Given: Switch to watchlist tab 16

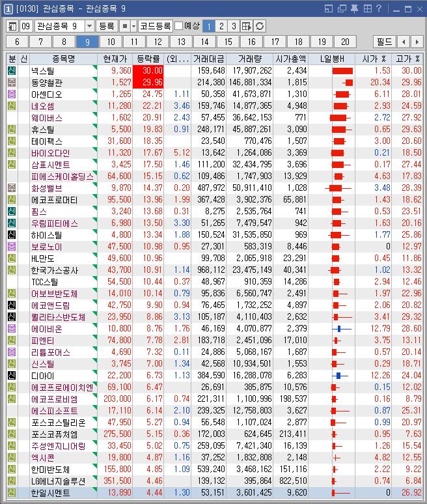Looking at the screenshot, I should pyautogui.click(x=251, y=42).
